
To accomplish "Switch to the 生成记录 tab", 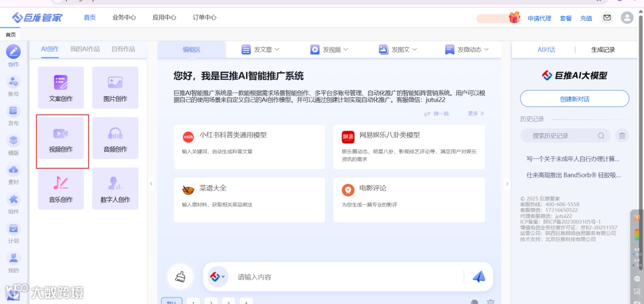I will pyautogui.click(x=603, y=50).
